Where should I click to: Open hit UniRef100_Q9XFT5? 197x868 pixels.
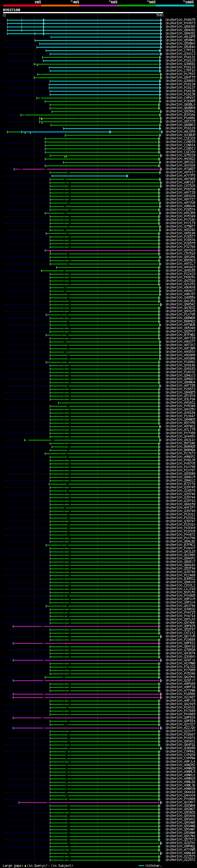click(x=180, y=78)
